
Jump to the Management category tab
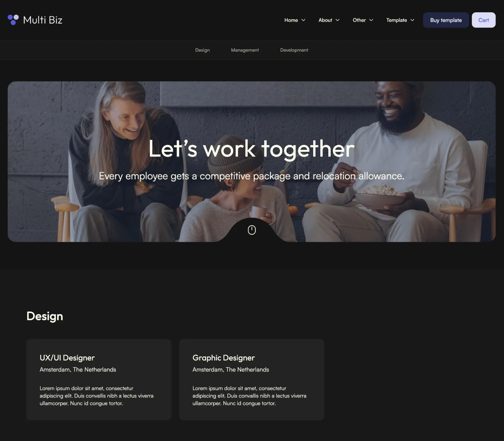coord(245,50)
